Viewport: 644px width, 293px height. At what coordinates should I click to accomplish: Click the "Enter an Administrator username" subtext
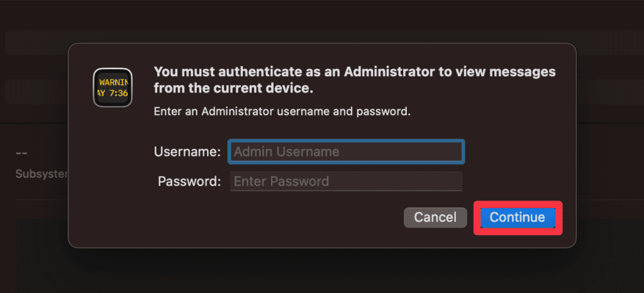(282, 111)
